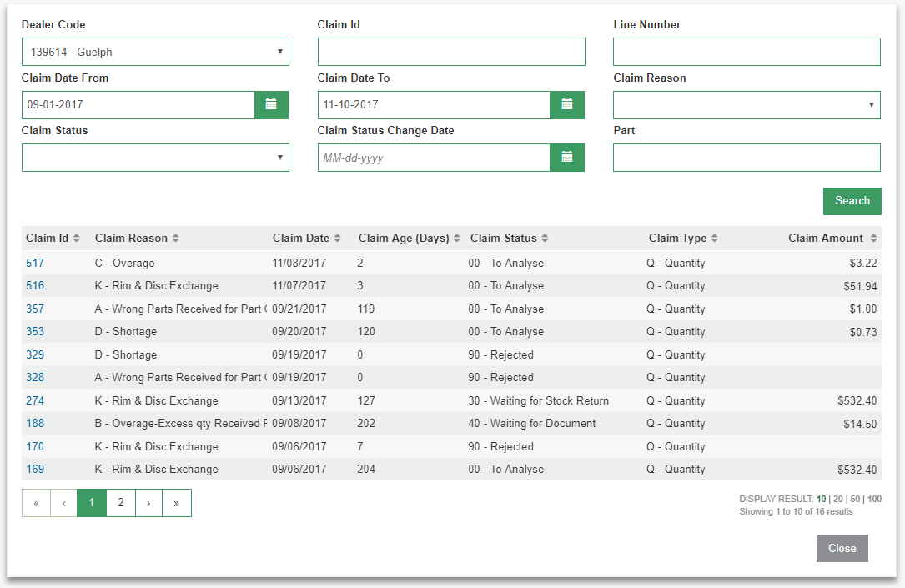Run the Search button
Image resolution: width=905 pixels, height=588 pixels.
[x=852, y=201]
